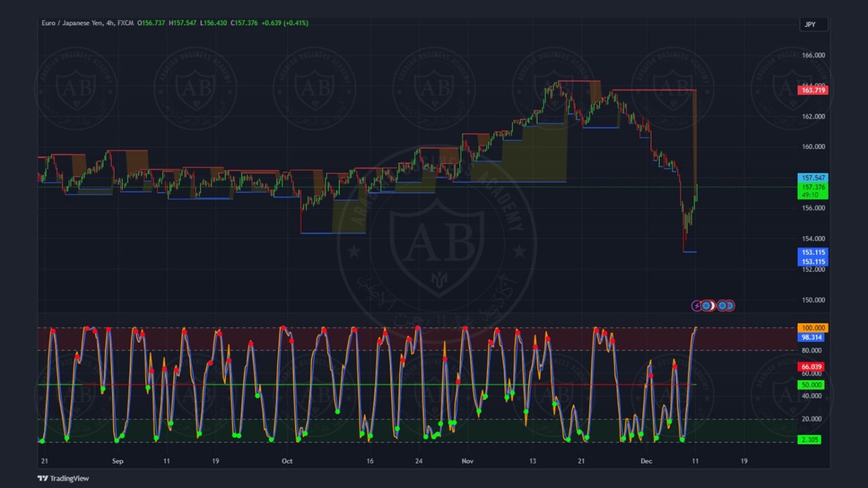The width and height of the screenshot is (868, 488).
Task: Click the Oct date on time axis
Action: click(x=287, y=461)
